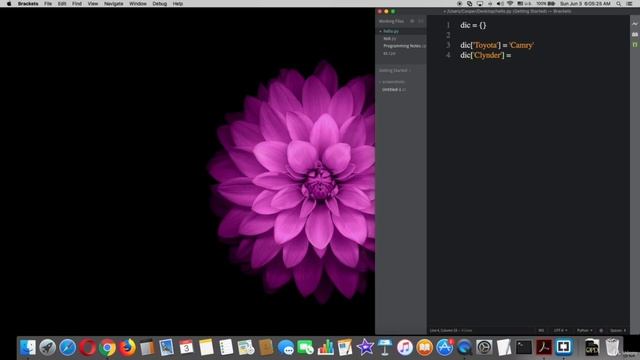The width and height of the screenshot is (640, 360).
Task: Click the 'Clynder' key on line 4
Action: coord(487,56)
